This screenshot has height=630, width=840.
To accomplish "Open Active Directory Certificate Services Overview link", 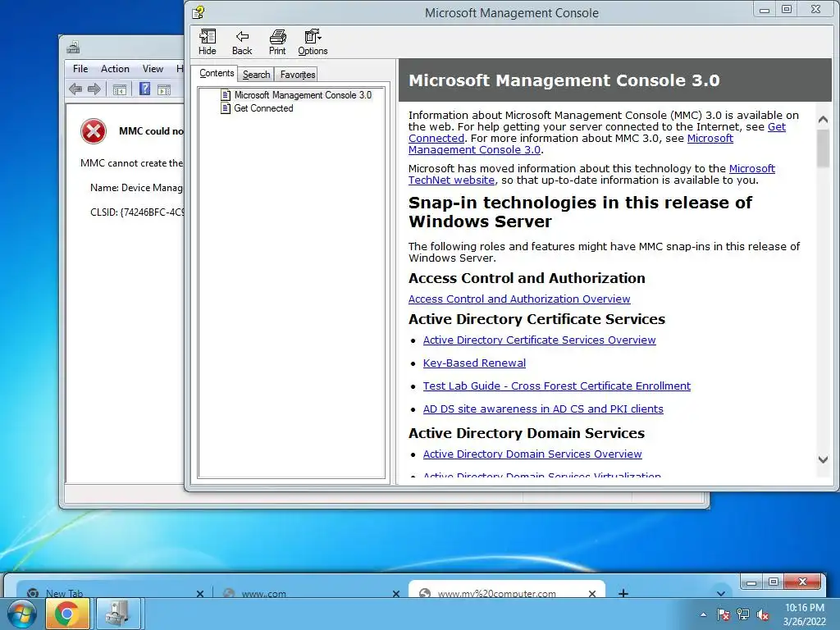I will pyautogui.click(x=539, y=340).
